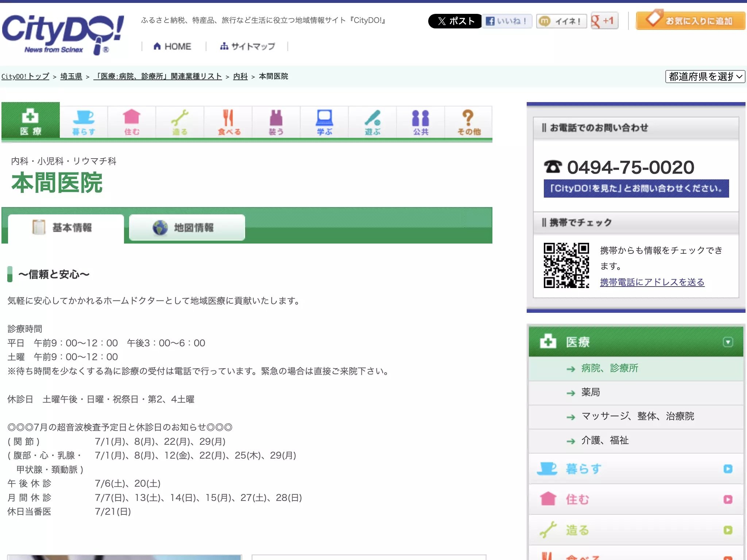Open the 造る wrench icon category
747x560 pixels.
(x=180, y=122)
